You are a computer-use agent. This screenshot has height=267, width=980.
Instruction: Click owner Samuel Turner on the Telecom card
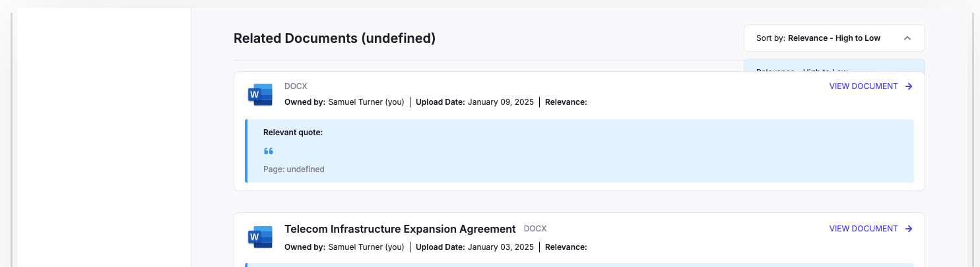(366, 247)
